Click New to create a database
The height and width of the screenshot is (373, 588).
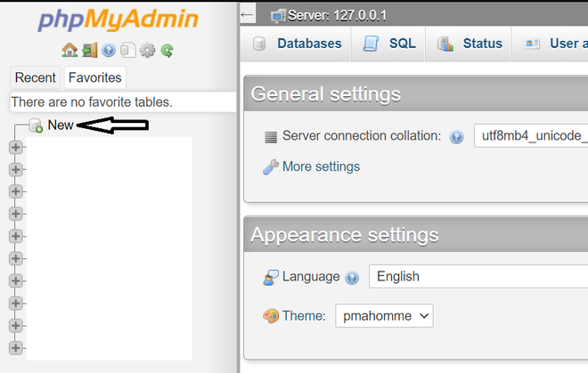[61, 126]
